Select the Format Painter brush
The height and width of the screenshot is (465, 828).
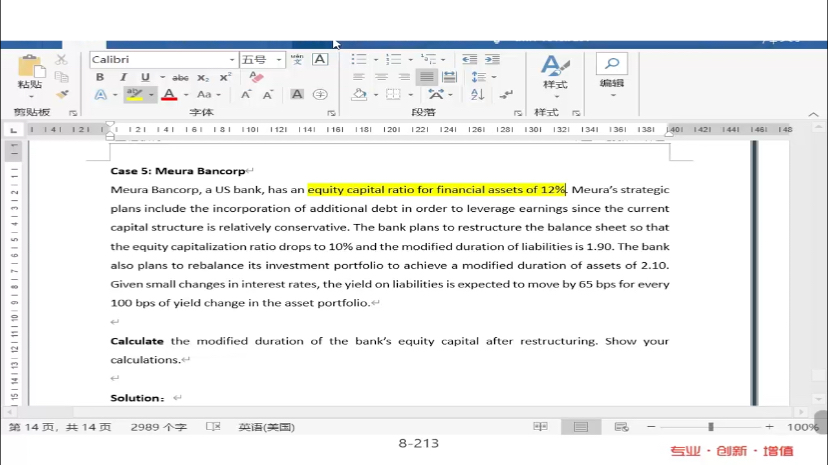[x=62, y=94]
